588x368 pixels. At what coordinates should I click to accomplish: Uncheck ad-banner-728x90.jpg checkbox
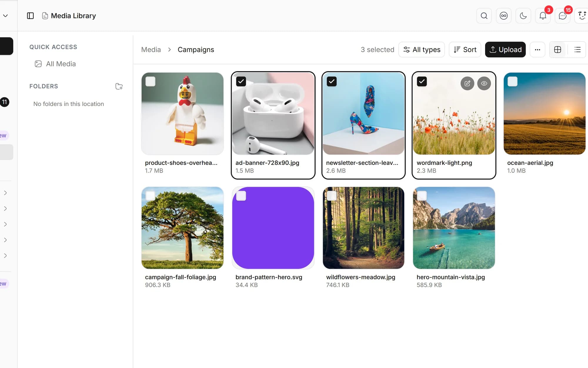point(241,82)
